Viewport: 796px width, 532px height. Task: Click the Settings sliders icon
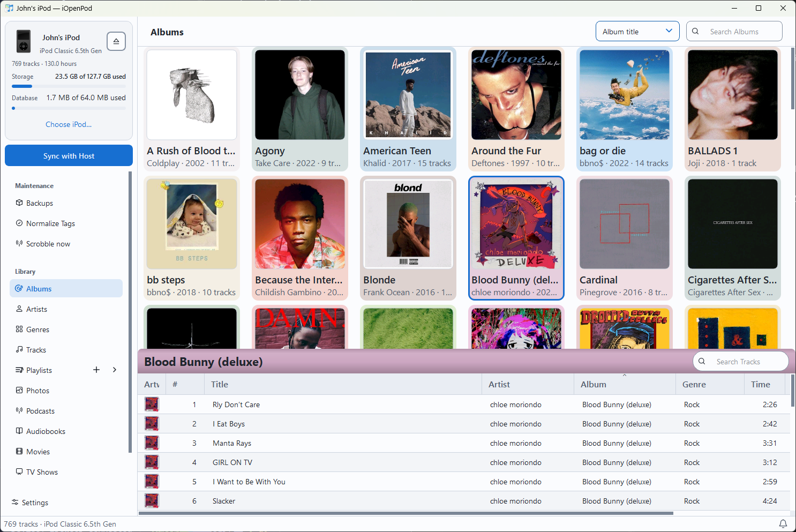click(15, 503)
